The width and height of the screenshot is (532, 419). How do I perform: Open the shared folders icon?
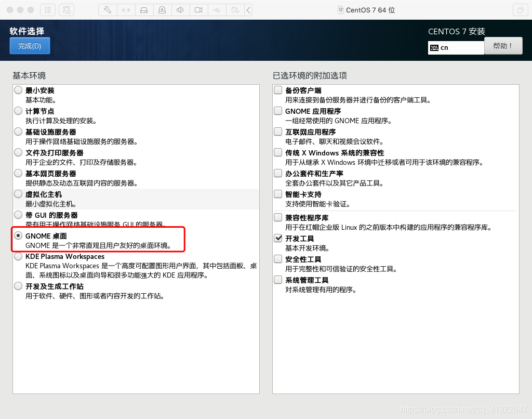(x=235, y=10)
